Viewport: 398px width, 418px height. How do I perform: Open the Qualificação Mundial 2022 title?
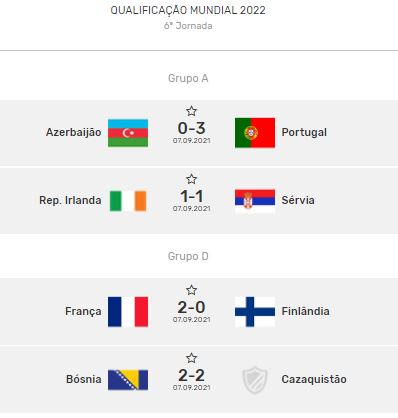click(x=188, y=10)
